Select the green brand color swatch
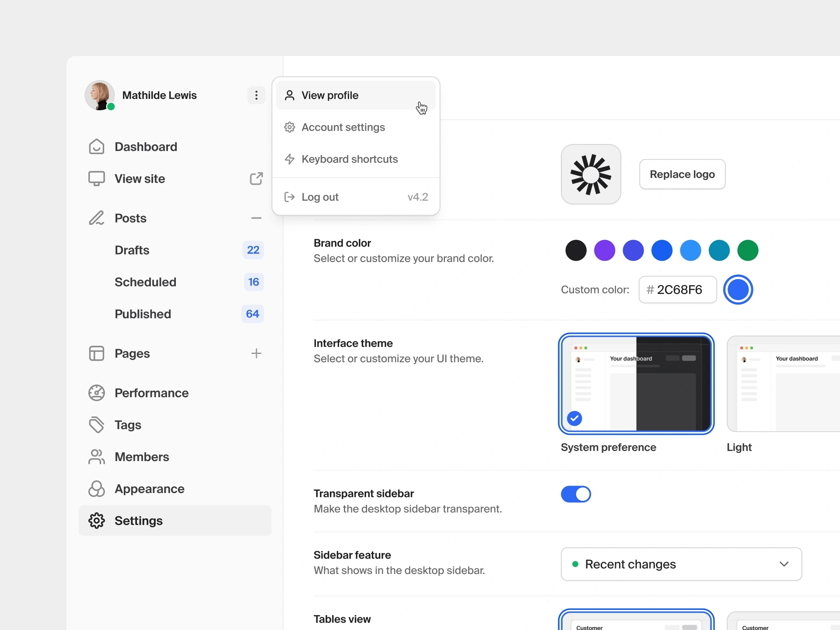This screenshot has width=840, height=630. (748, 250)
